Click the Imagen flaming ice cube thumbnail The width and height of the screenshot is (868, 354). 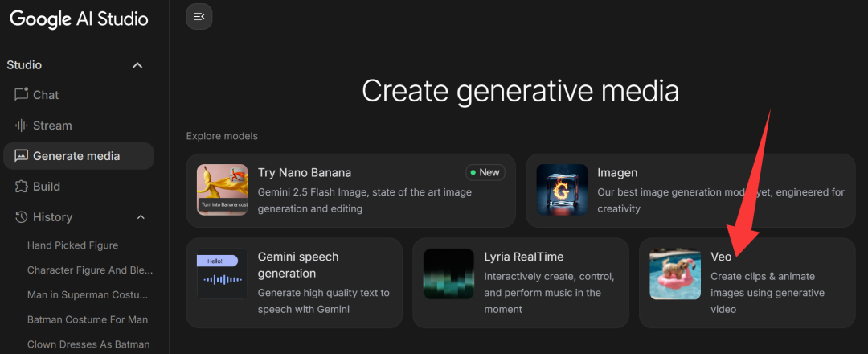pyautogui.click(x=562, y=190)
